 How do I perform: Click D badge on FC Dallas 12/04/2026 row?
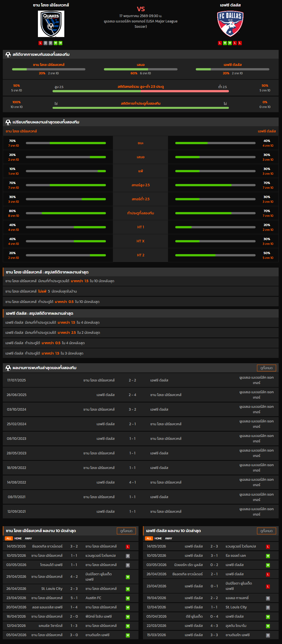coord(268,608)
